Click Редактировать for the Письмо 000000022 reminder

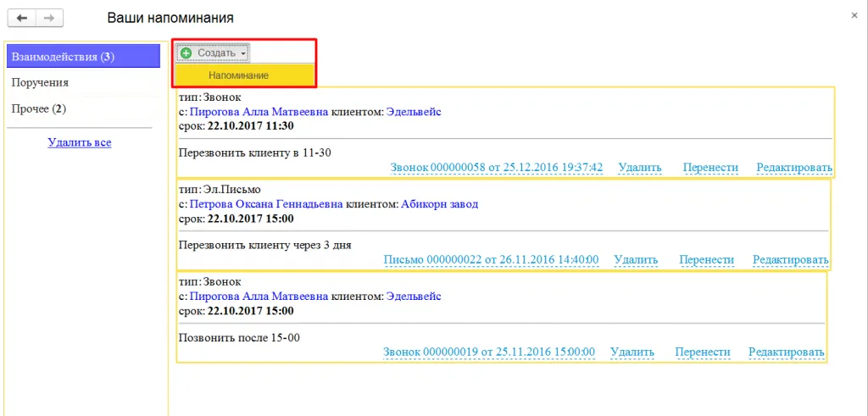pos(791,259)
